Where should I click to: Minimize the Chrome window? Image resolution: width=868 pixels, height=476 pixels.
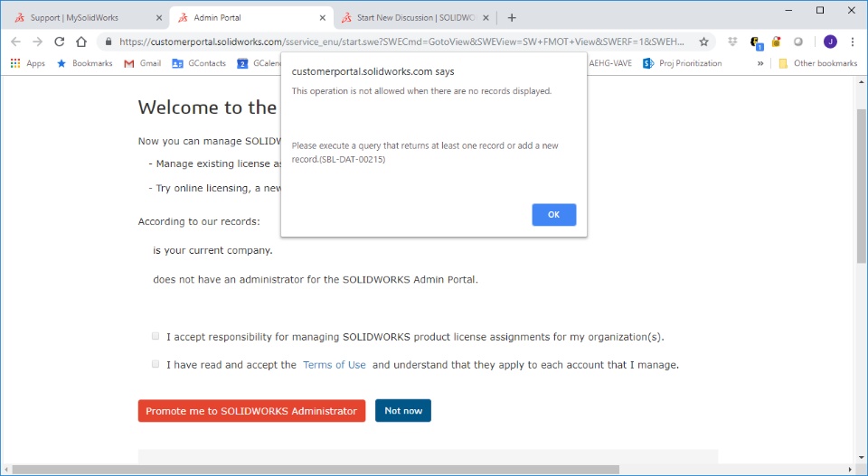(x=788, y=10)
